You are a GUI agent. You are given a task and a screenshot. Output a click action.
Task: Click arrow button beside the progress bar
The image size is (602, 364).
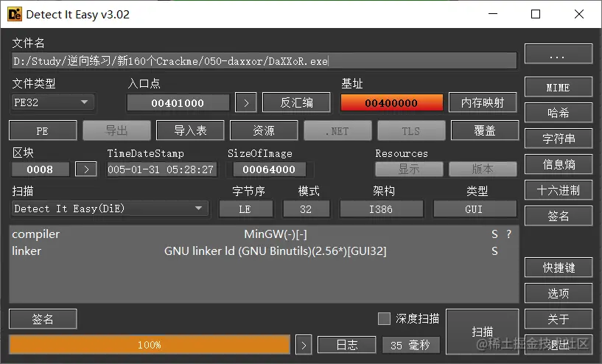pos(304,345)
